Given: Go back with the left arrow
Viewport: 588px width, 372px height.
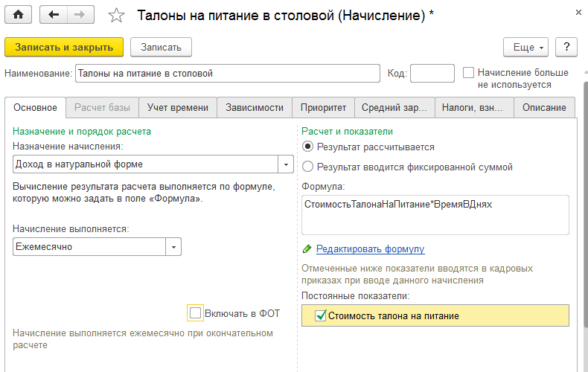Looking at the screenshot, I should coord(53,14).
